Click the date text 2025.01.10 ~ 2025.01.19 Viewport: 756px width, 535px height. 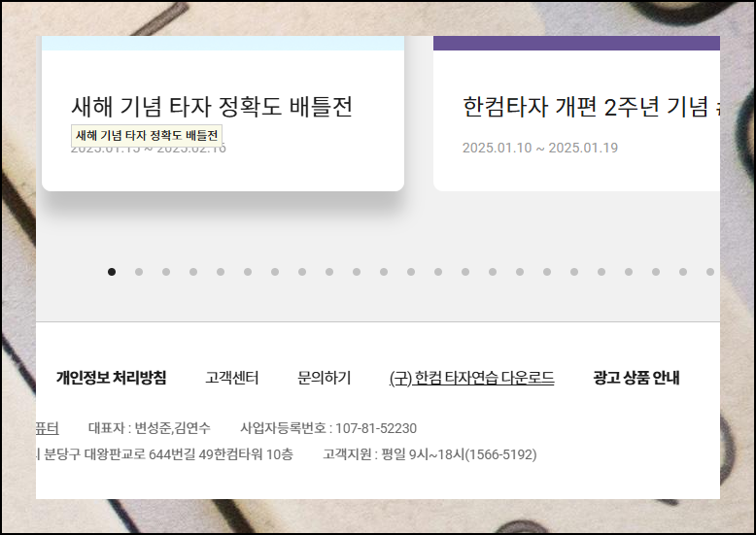pos(540,148)
